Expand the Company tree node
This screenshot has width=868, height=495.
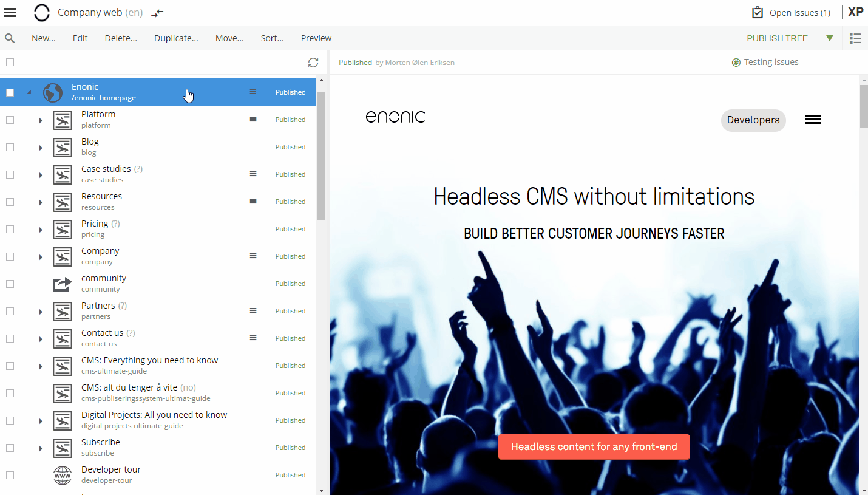(41, 257)
